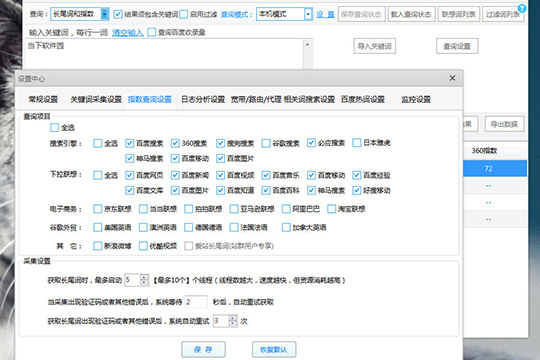Viewport: 540px width, 360px height.
Task: Enable the 淘宝联想 checkbox
Action: pyautogui.click(x=331, y=209)
